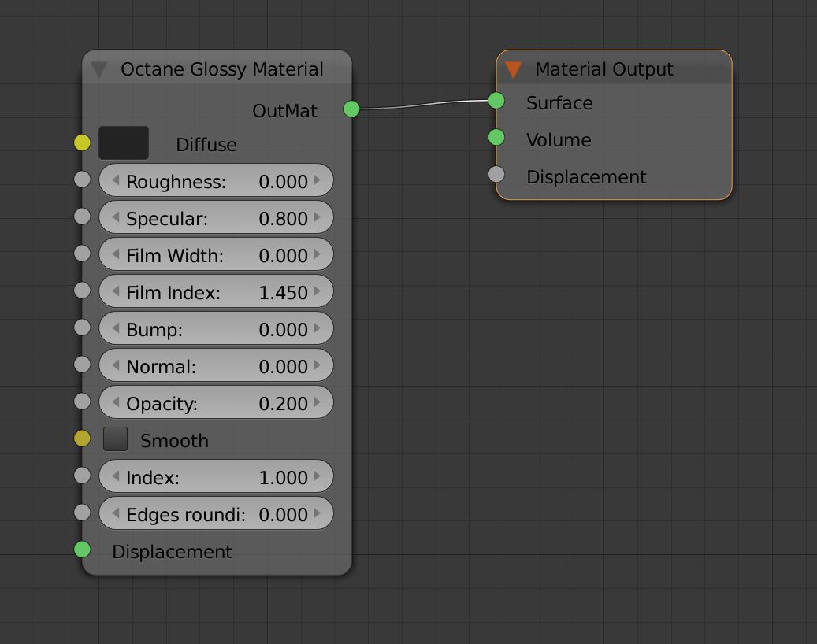Screen dimensions: 817x644
Task: Decrease Index with left arrow
Action: pos(116,476)
